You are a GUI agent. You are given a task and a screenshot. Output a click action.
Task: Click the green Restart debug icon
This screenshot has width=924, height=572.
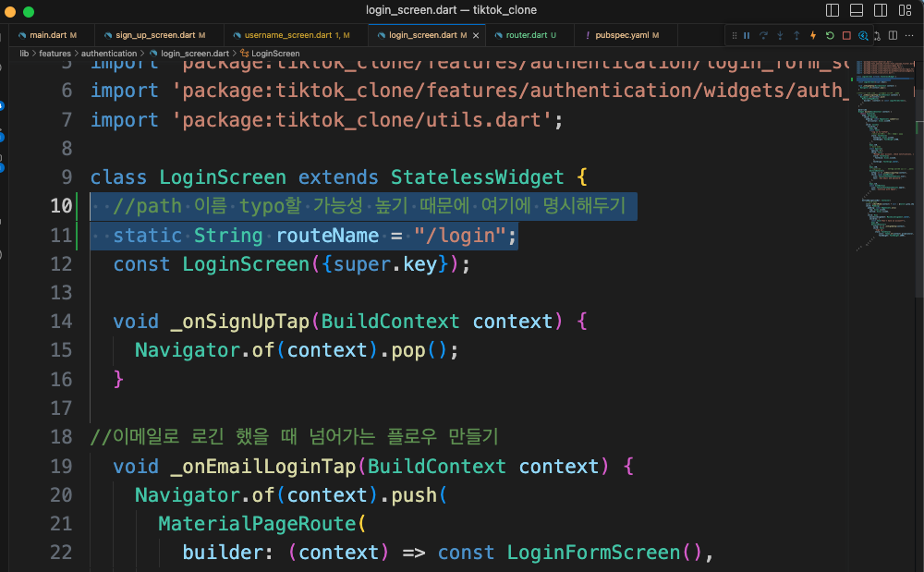pos(830,35)
